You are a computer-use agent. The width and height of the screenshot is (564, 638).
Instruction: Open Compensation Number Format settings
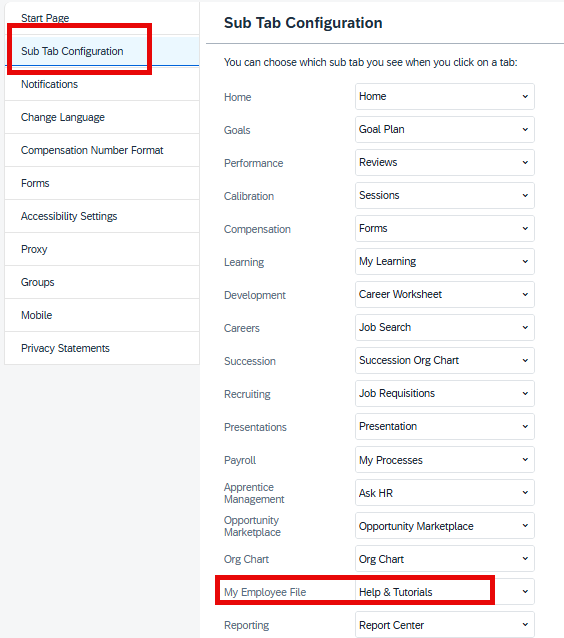click(x=102, y=150)
